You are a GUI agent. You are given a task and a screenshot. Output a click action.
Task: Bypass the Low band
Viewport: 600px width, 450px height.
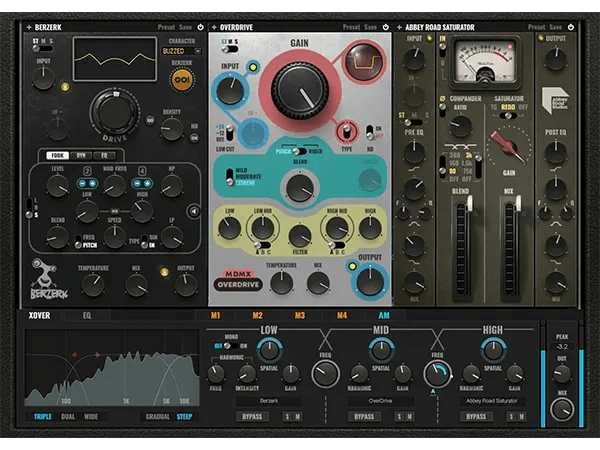[x=252, y=417]
